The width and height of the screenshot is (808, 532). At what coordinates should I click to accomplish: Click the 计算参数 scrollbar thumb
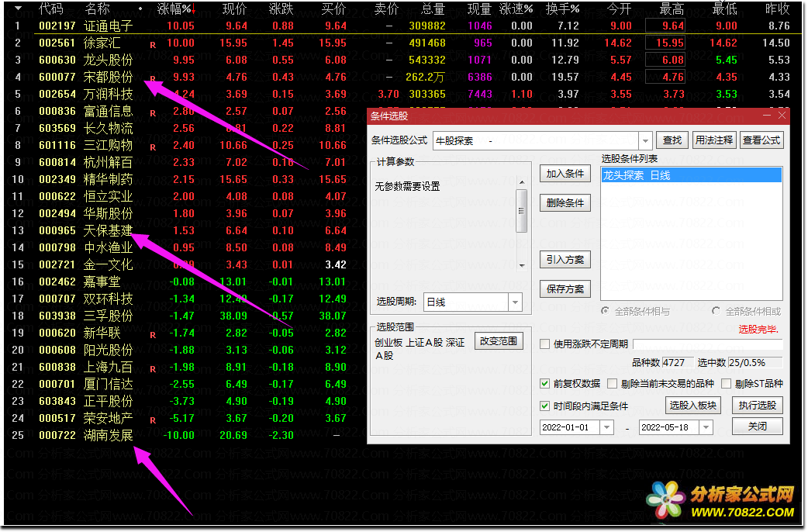pyautogui.click(x=522, y=210)
